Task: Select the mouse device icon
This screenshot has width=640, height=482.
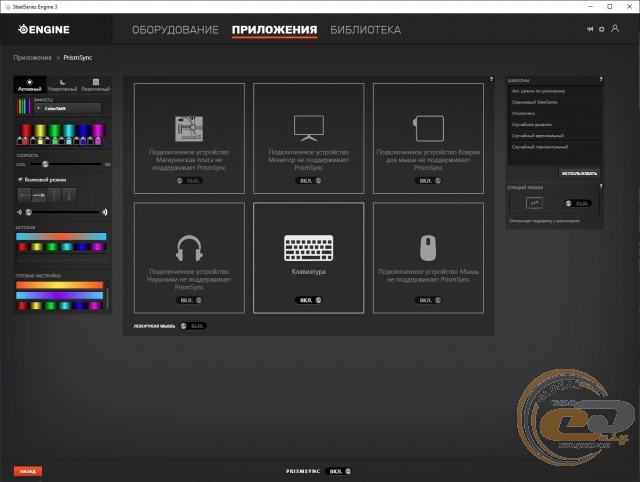Action: coord(428,248)
